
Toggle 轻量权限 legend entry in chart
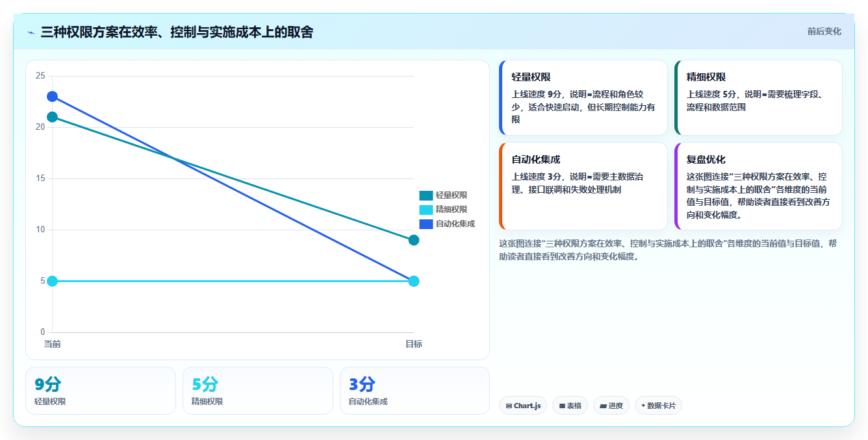tap(443, 195)
